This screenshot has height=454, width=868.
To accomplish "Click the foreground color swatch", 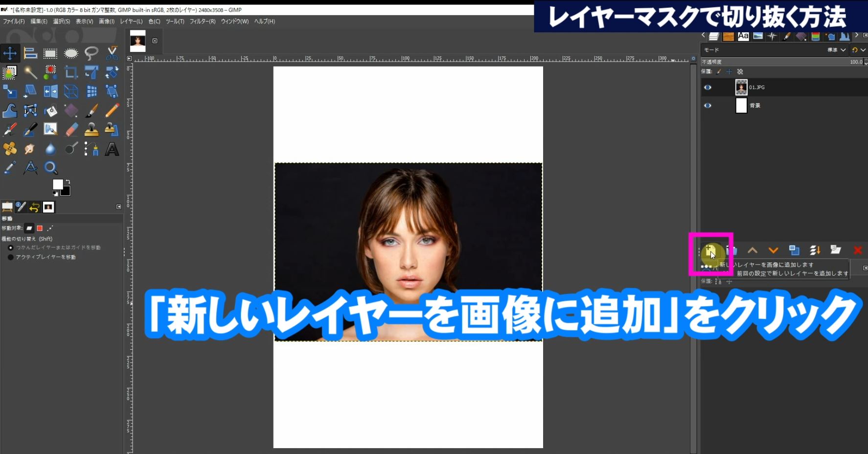I will pos(57,184).
